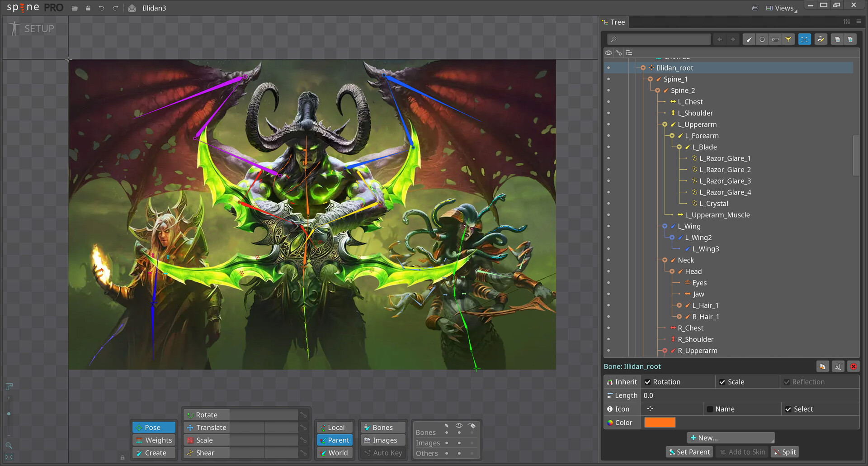
Task: Toggle the rulers icon in viewport
Action: click(9, 386)
